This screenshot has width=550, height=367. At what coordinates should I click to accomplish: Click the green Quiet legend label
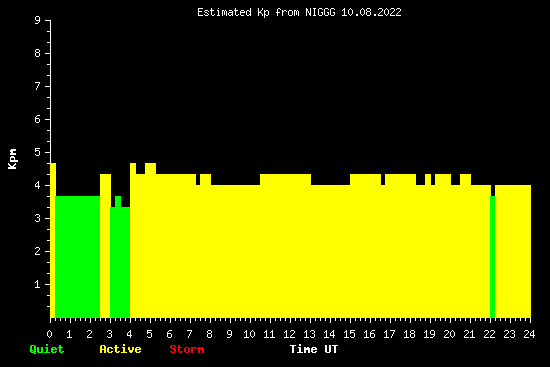[x=47, y=349]
